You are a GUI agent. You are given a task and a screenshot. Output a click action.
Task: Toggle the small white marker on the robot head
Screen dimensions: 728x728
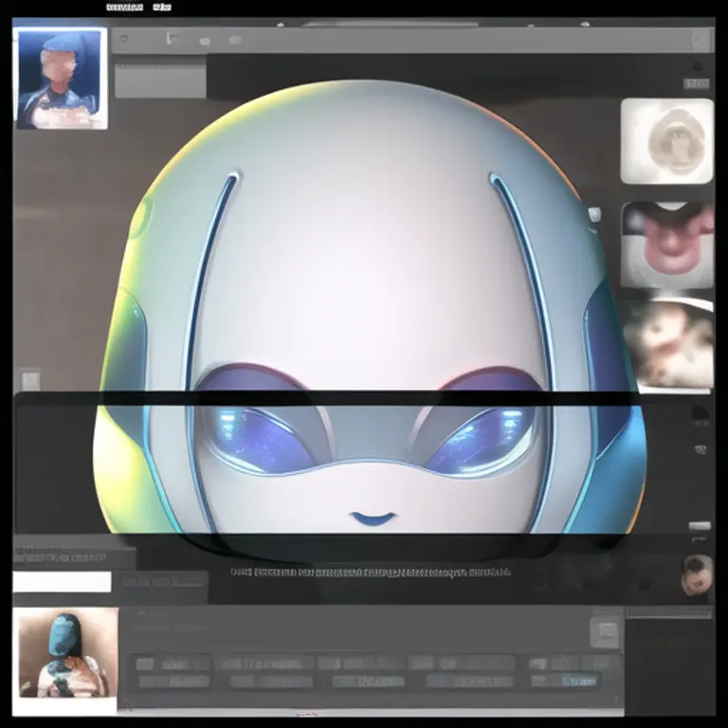click(x=594, y=214)
